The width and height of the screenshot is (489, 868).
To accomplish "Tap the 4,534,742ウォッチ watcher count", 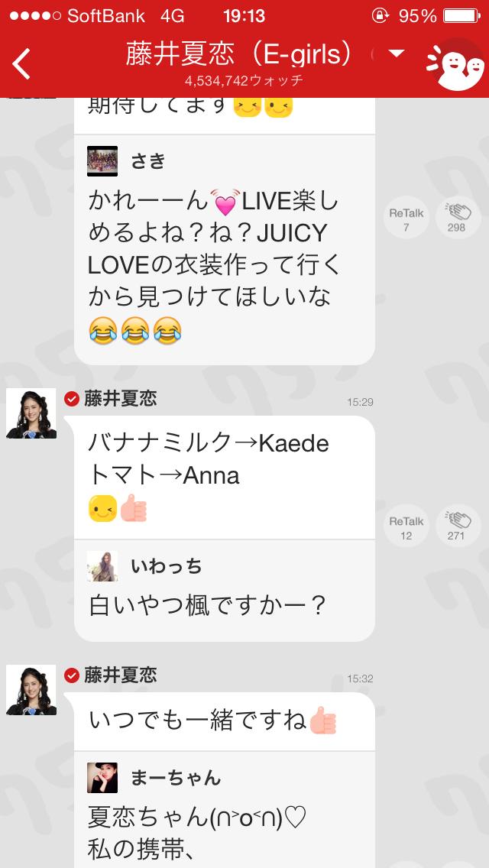I will tap(244, 81).
